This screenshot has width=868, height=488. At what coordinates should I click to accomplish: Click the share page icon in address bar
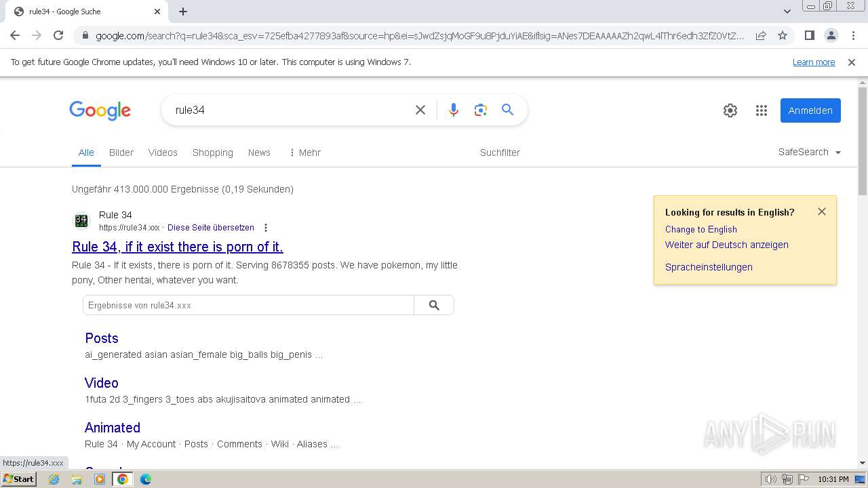coord(761,35)
